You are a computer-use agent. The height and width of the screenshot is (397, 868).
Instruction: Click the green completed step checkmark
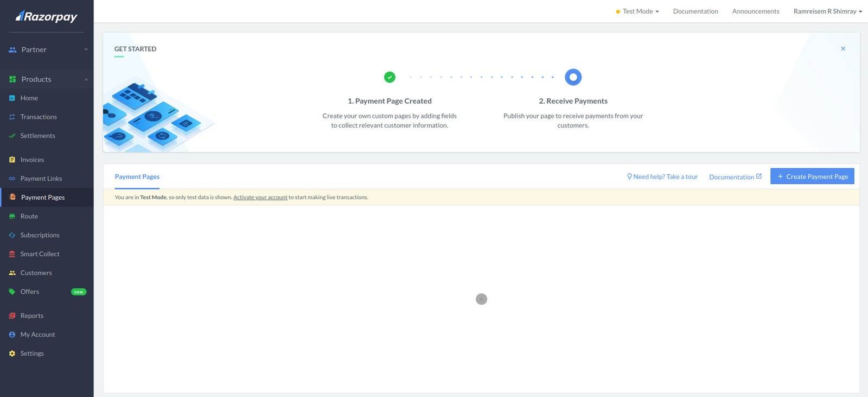[x=390, y=77]
